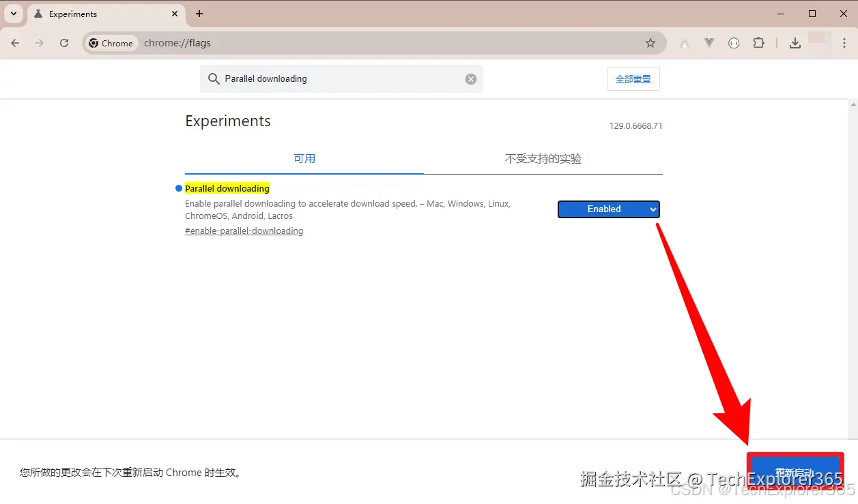
Task: Select the Experiments browser tab
Action: 106,14
